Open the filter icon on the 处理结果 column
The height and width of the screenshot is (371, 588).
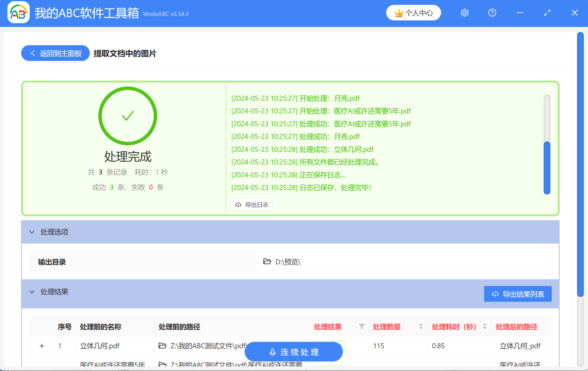coord(361,326)
